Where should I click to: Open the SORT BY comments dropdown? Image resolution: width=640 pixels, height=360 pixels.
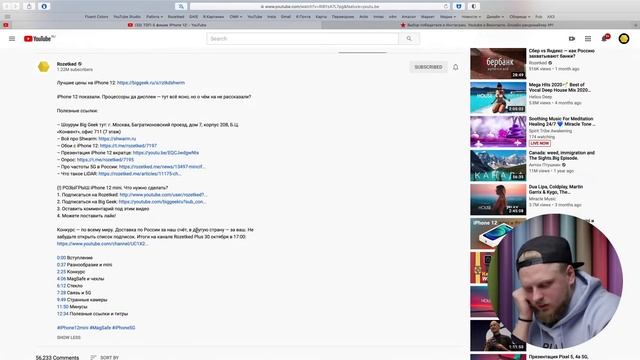tap(105, 358)
